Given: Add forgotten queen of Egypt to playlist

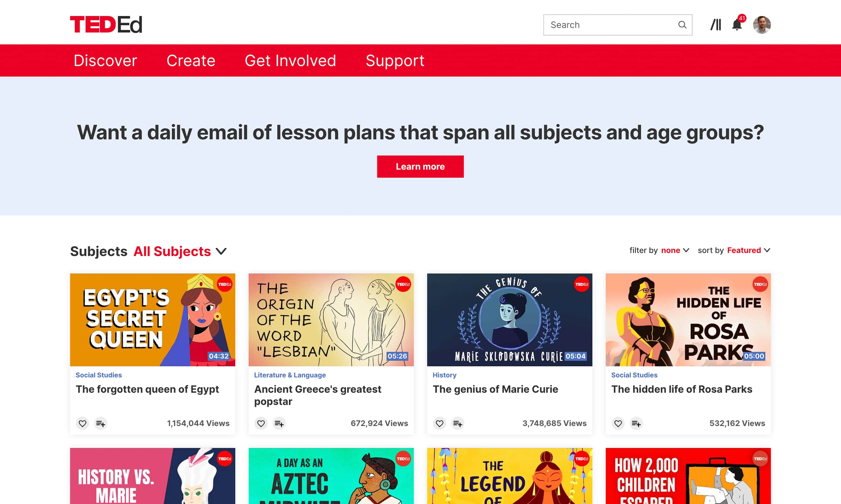Looking at the screenshot, I should 101,423.
